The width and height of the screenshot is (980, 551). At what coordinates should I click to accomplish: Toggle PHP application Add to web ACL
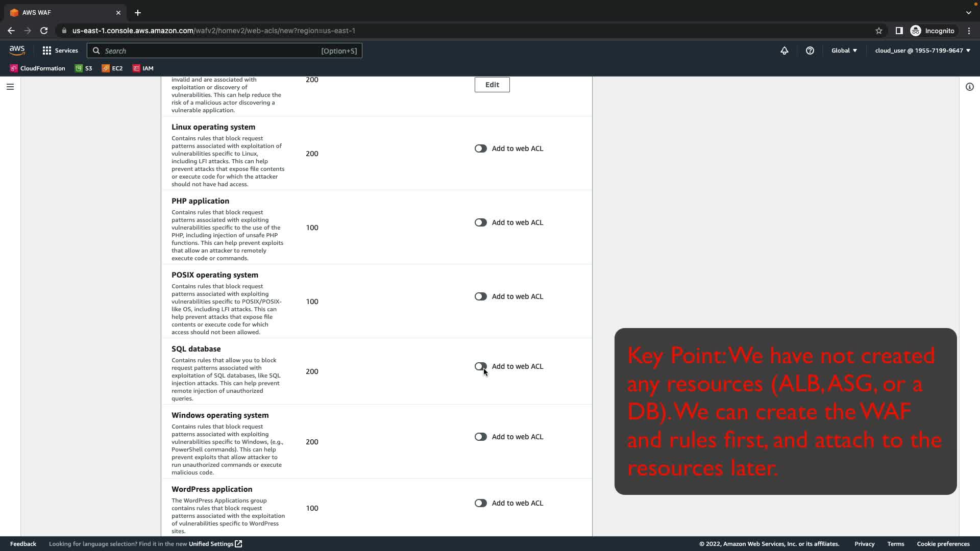click(480, 222)
